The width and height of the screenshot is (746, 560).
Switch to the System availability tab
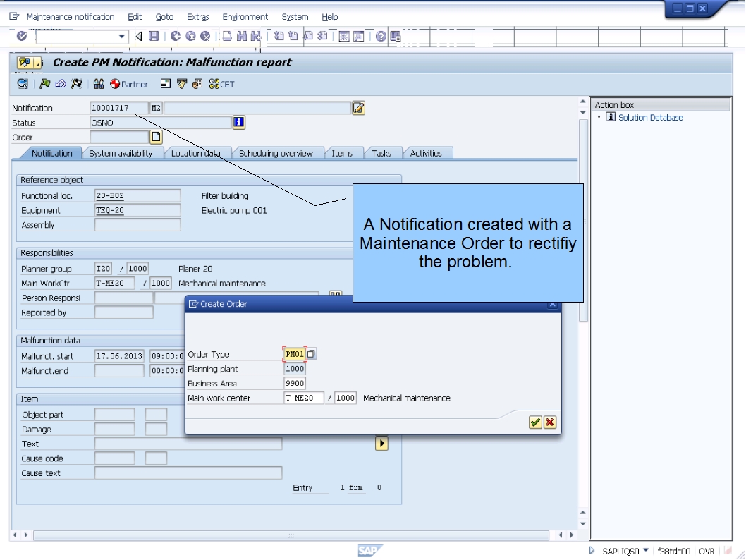pos(121,153)
